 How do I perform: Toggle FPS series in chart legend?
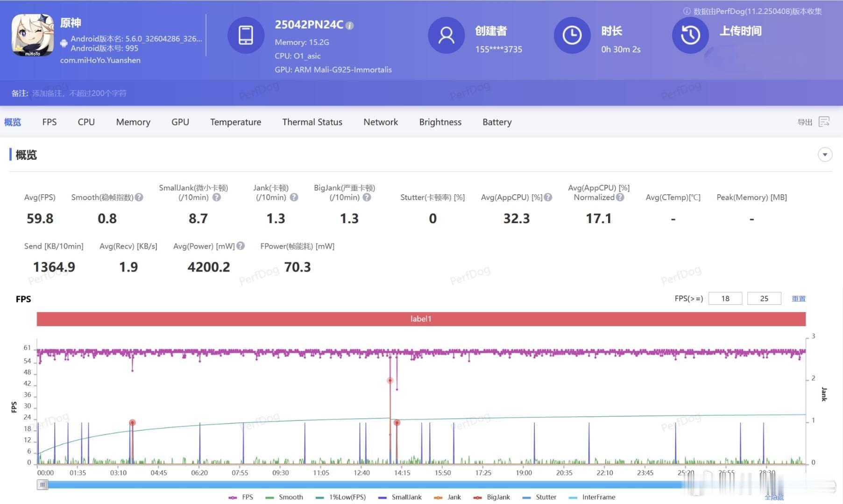pyautogui.click(x=241, y=497)
